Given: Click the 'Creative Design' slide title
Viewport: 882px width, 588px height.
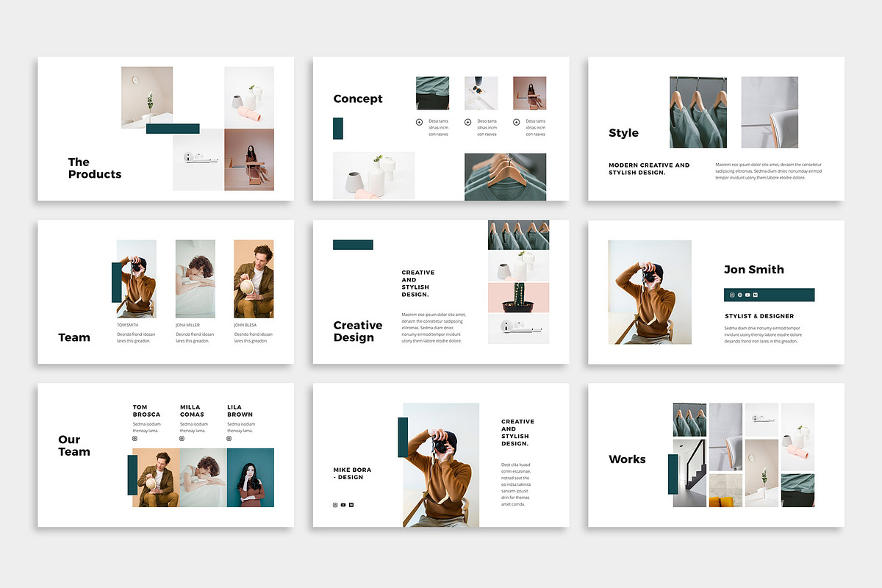Looking at the screenshot, I should click(x=358, y=331).
